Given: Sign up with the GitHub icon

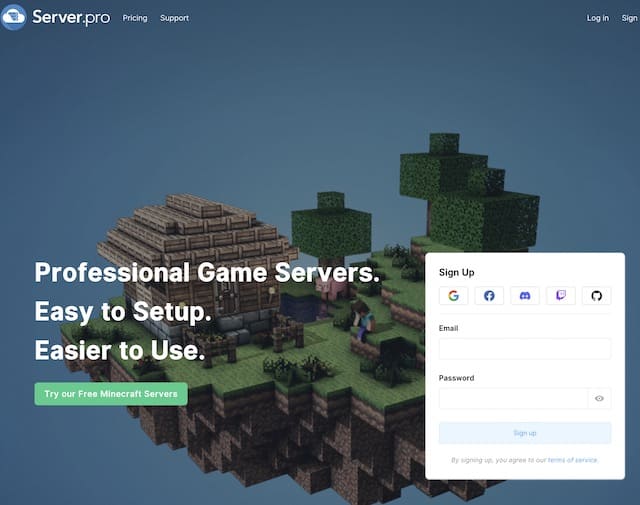Looking at the screenshot, I should tap(596, 296).
